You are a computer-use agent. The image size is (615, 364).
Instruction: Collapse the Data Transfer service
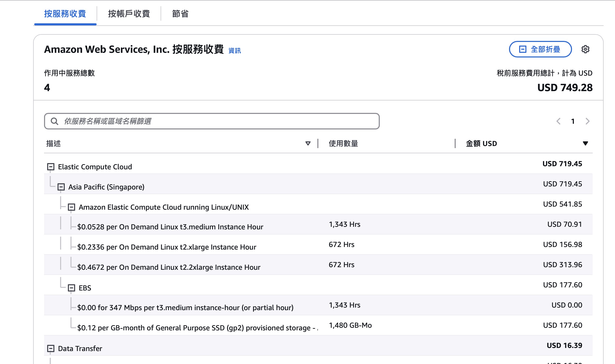(x=51, y=348)
